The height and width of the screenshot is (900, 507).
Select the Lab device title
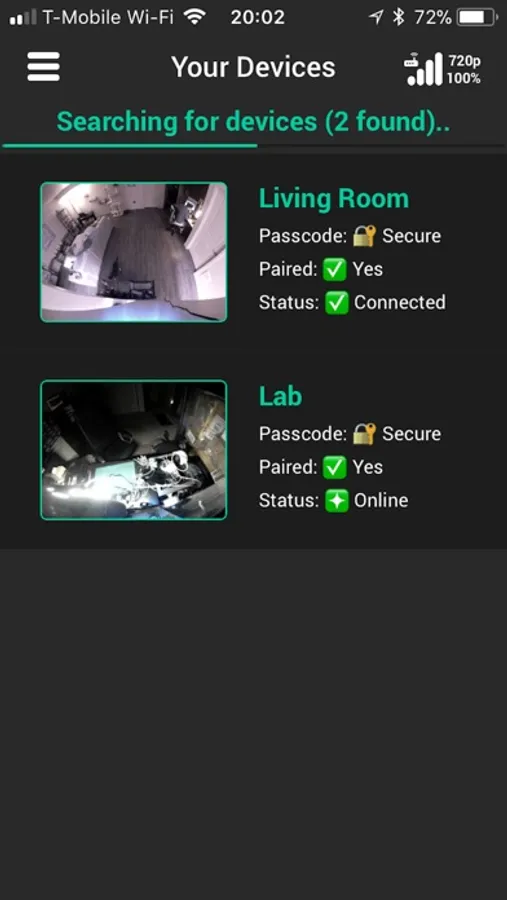tap(281, 396)
